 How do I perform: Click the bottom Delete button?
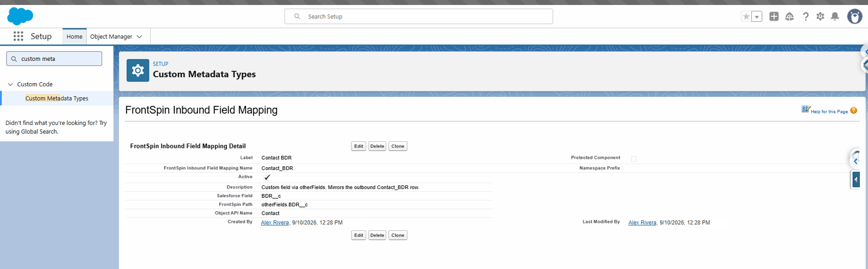click(378, 235)
